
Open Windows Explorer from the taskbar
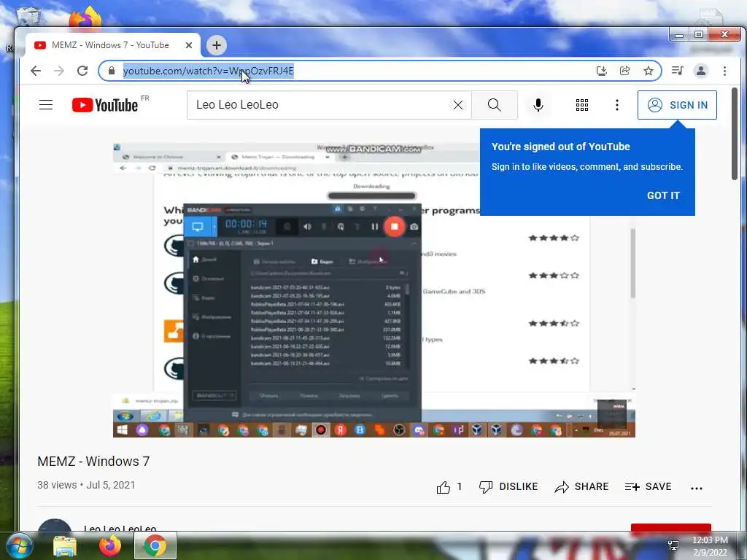65,546
